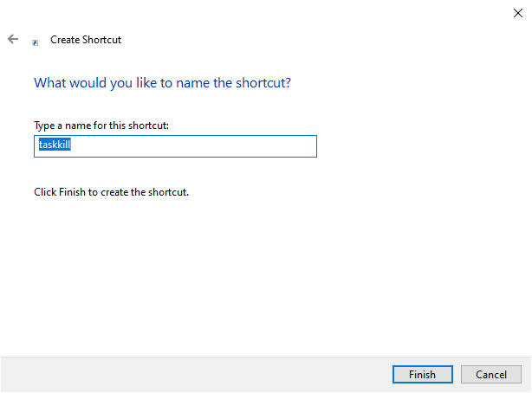This screenshot has width=532, height=393.
Task: Click the Create Shortcut title text
Action: [86, 40]
